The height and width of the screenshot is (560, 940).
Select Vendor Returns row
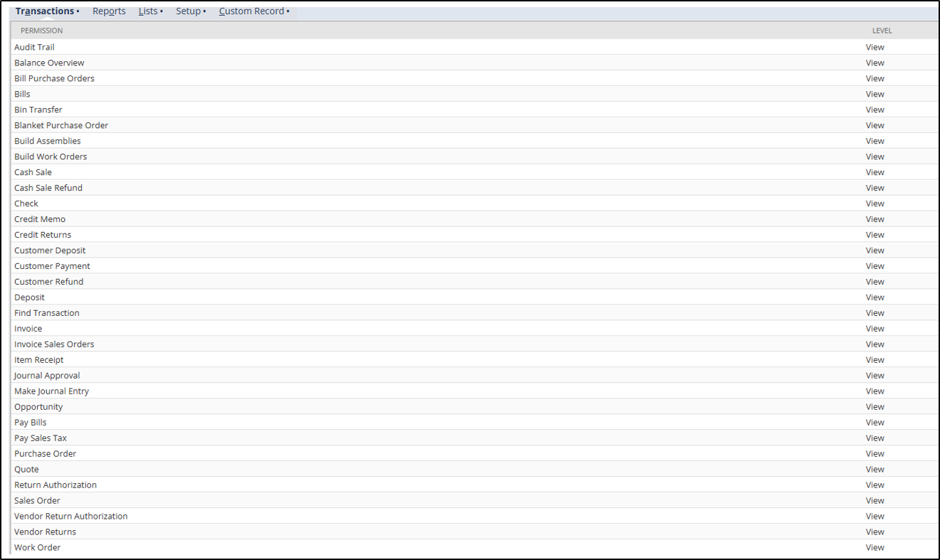[x=475, y=532]
